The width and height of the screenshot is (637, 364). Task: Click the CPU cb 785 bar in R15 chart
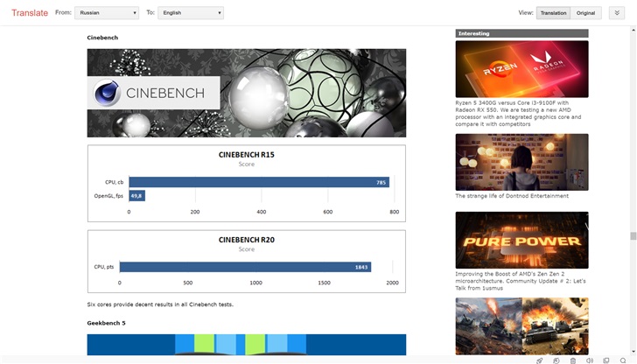(x=259, y=182)
